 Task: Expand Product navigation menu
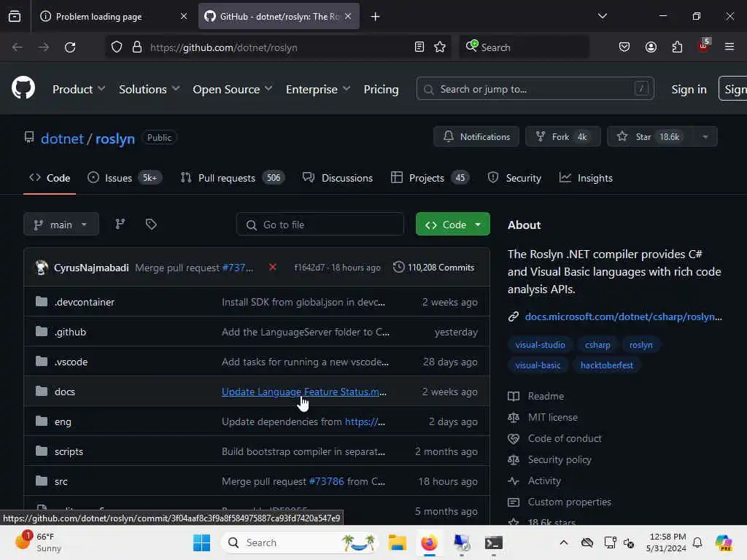[x=79, y=89]
